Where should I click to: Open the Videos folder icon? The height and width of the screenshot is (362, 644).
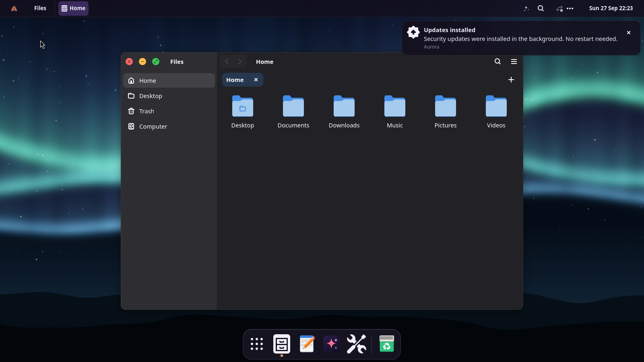click(x=496, y=106)
